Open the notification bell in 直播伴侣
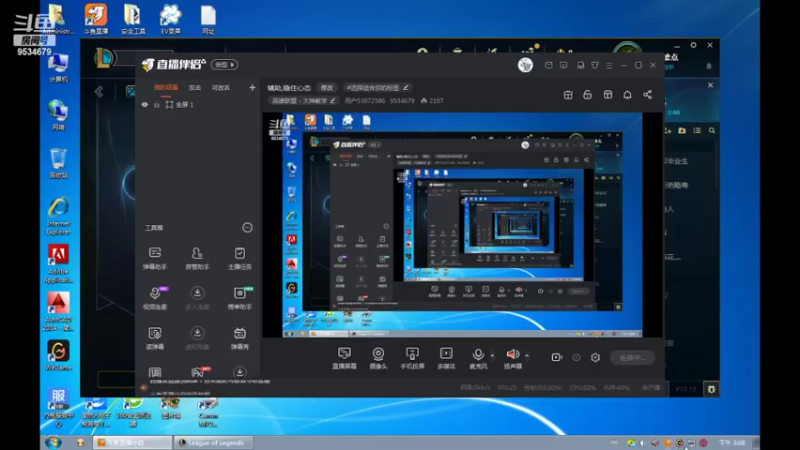This screenshot has height=450, width=800. click(x=627, y=95)
